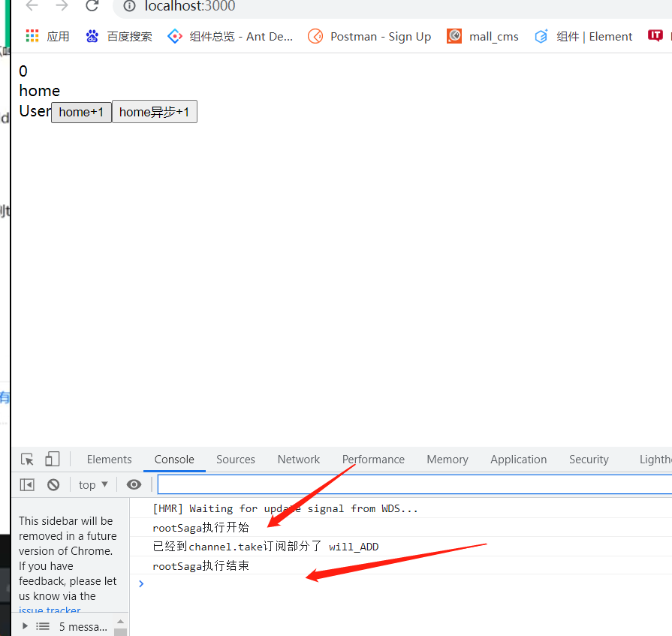
Task: Click the console prompt chevron
Action: click(x=141, y=583)
